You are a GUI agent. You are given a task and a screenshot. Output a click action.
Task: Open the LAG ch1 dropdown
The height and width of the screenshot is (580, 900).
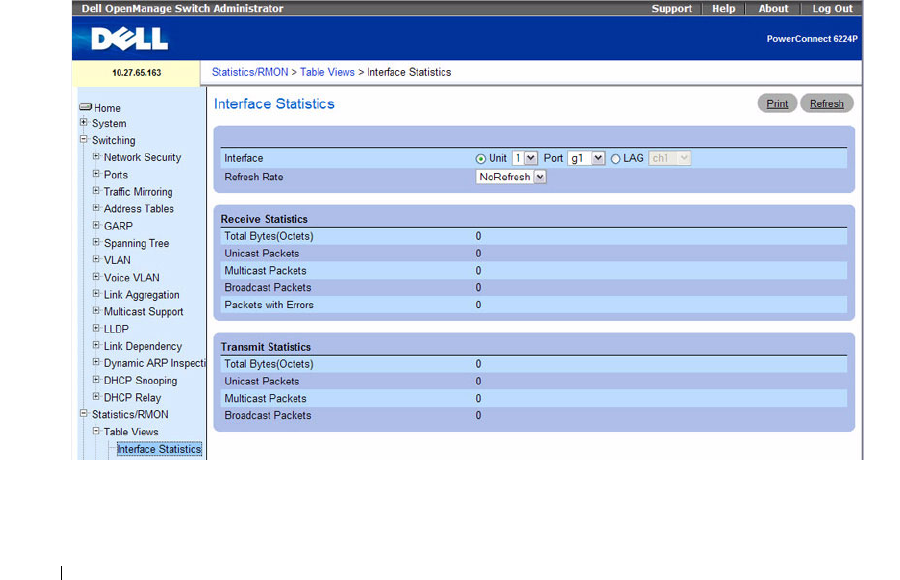point(670,158)
